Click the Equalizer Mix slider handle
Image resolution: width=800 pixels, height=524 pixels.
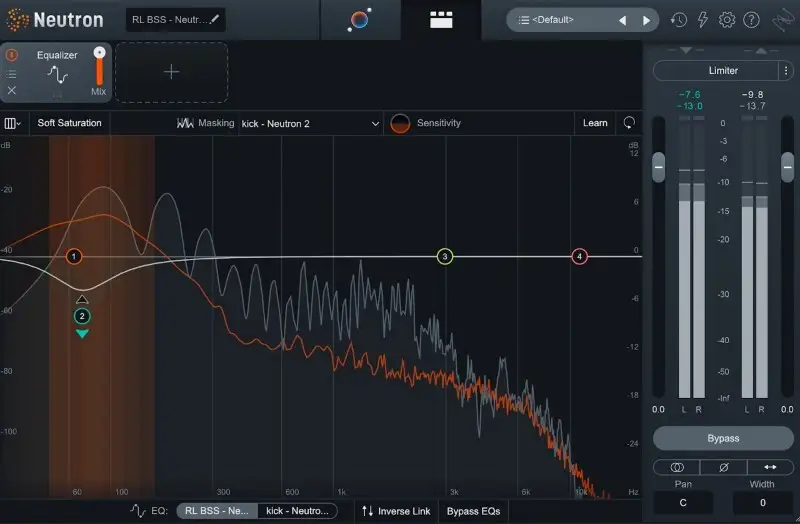coord(99,53)
